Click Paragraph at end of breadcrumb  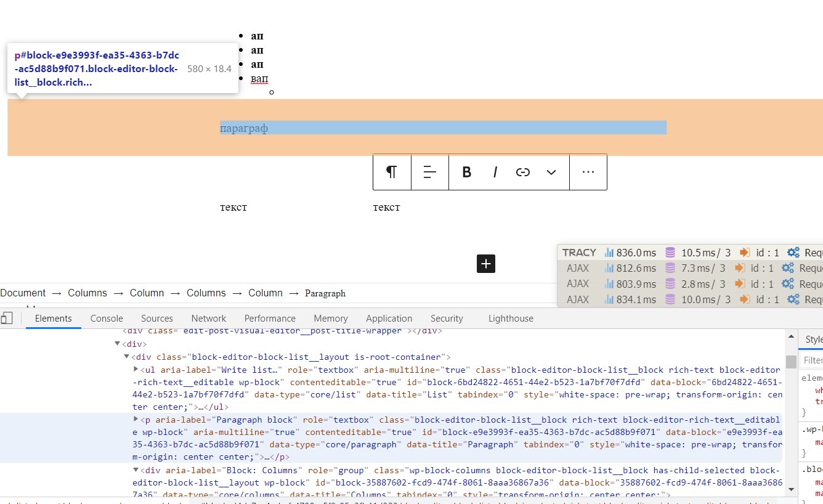325,293
